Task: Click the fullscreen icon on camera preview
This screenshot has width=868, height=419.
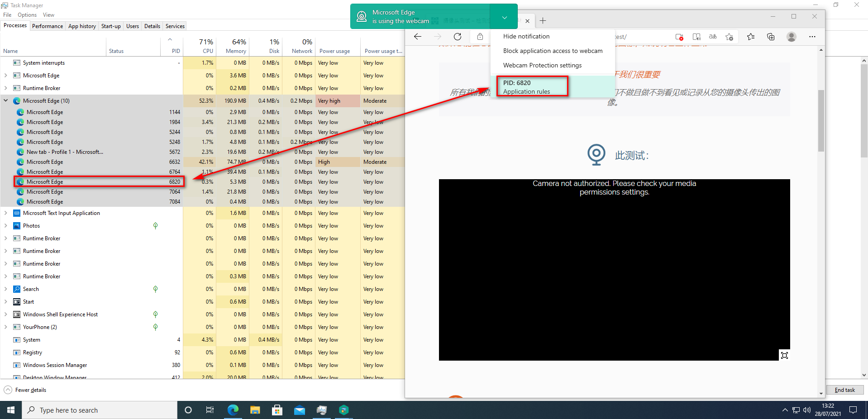Action: [784, 355]
